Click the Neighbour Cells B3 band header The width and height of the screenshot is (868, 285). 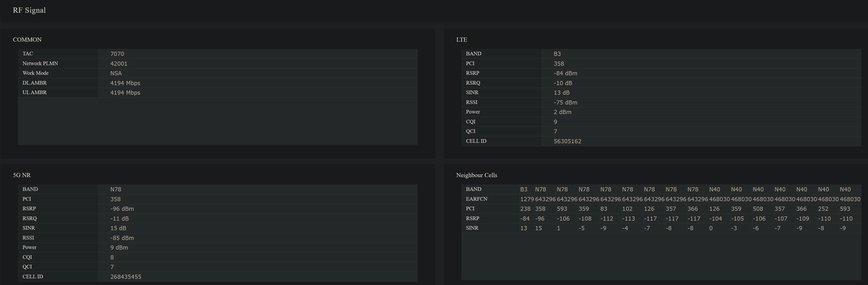(524, 189)
